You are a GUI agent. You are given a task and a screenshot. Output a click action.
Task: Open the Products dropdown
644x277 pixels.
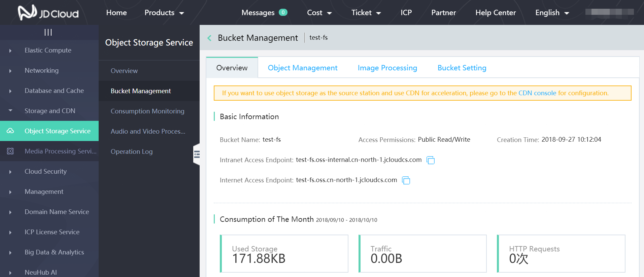coord(164,13)
